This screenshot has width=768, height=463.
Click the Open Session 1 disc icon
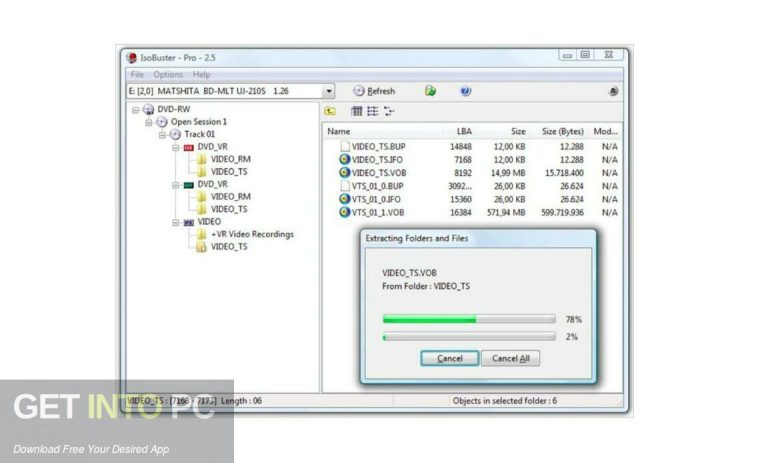click(x=162, y=122)
